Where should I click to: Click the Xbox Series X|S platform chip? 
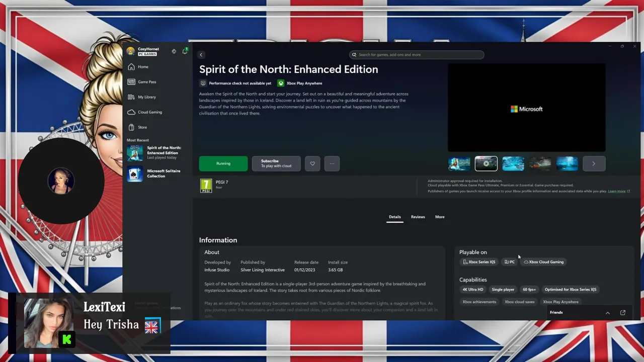pos(479,262)
